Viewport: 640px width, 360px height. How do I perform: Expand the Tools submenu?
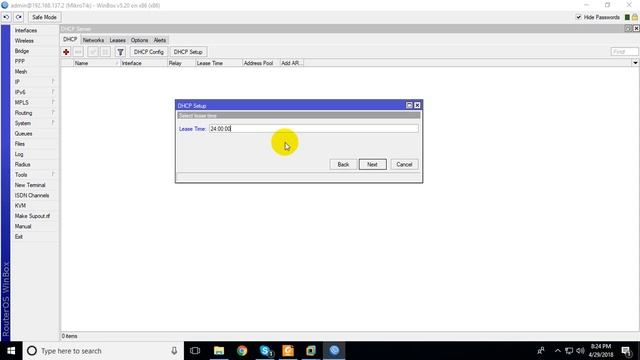(36, 175)
